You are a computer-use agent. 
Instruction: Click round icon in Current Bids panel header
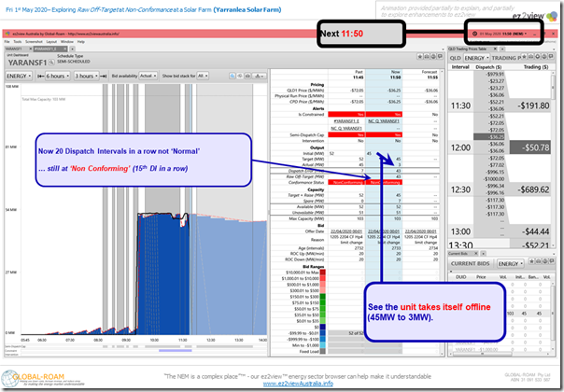click(x=544, y=261)
